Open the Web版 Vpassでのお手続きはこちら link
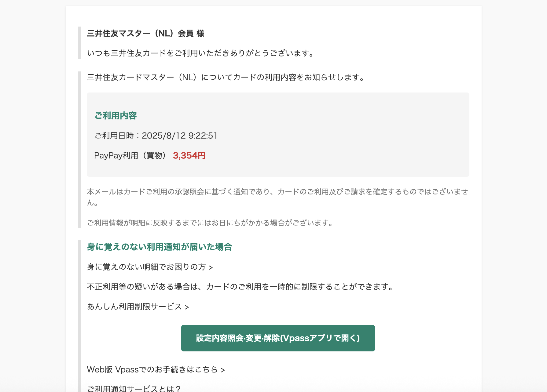Screen dimensions: 547x392 pyautogui.click(x=156, y=370)
